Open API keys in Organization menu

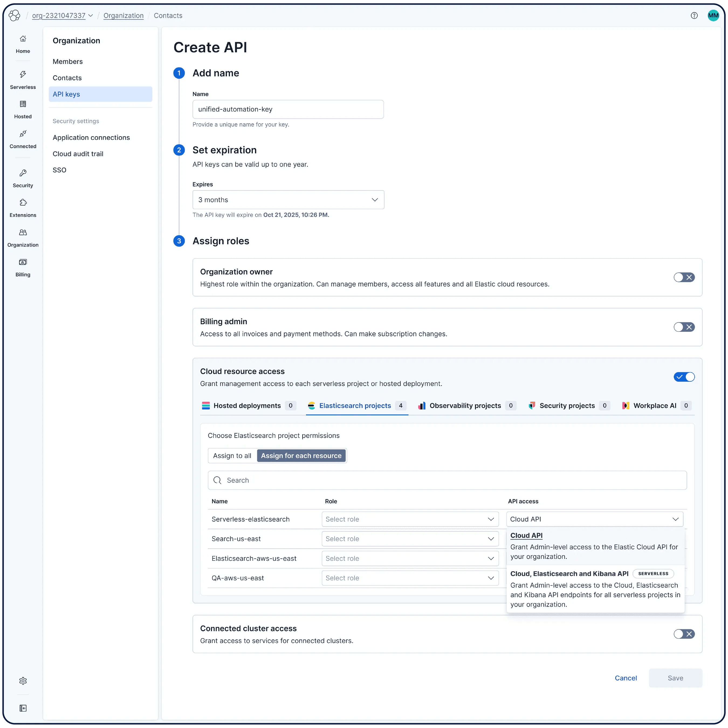tap(100, 94)
